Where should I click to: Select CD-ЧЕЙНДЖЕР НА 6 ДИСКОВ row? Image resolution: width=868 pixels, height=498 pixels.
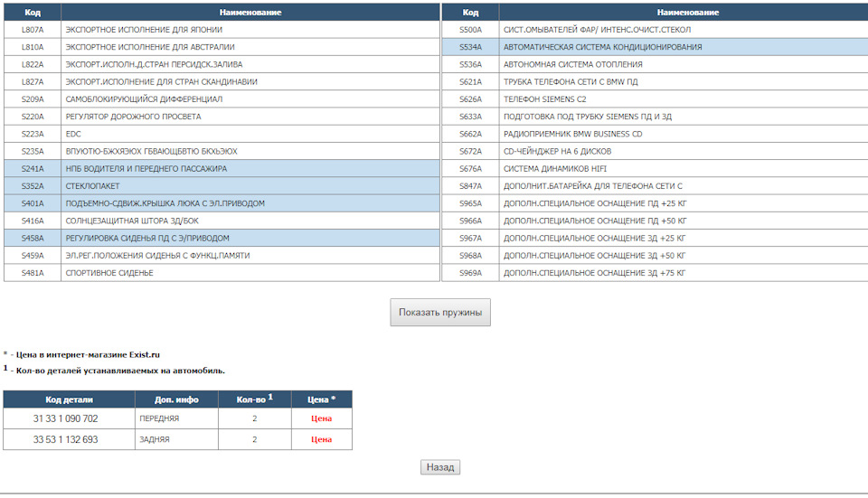pyautogui.click(x=655, y=151)
